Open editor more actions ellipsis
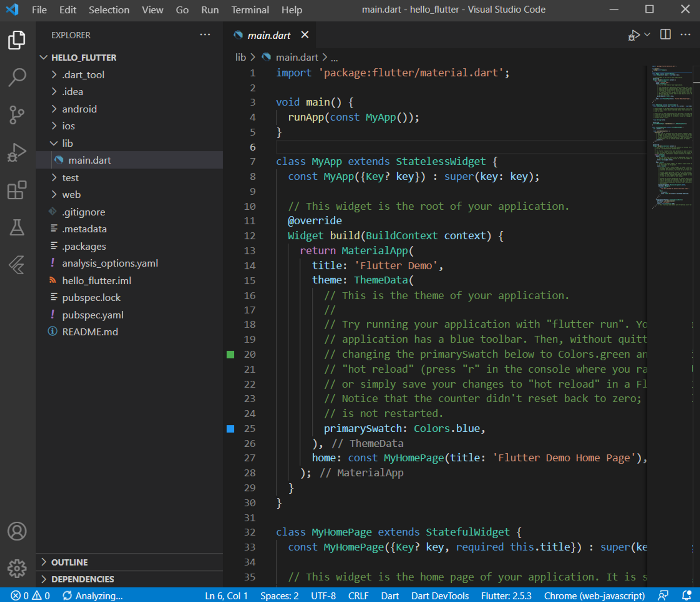This screenshot has height=602, width=700. point(685,35)
